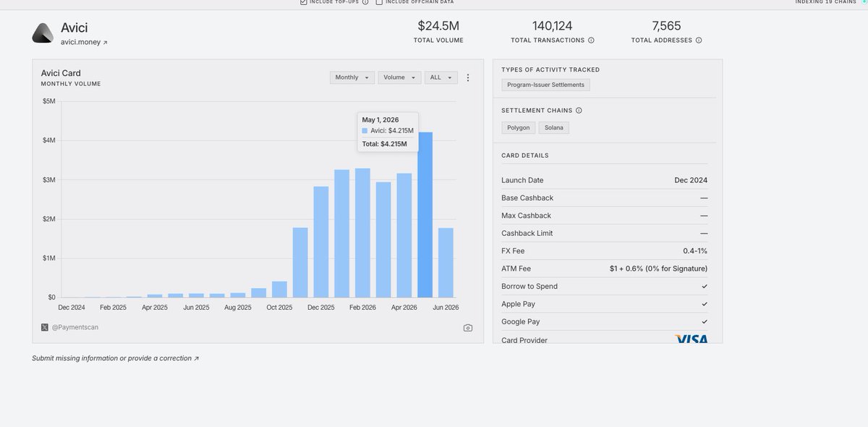Click the ATM Fee value text
Image resolution: width=868 pixels, height=427 pixels.
tap(658, 269)
